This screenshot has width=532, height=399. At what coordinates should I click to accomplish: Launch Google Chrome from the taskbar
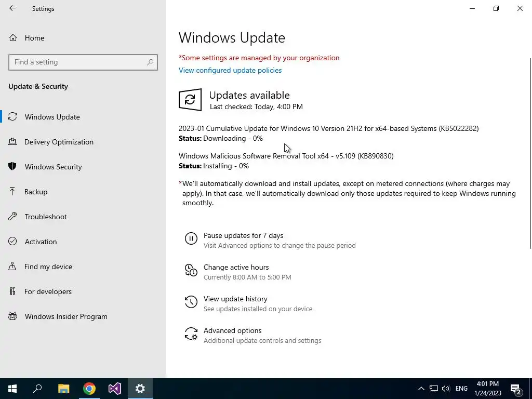click(89, 389)
